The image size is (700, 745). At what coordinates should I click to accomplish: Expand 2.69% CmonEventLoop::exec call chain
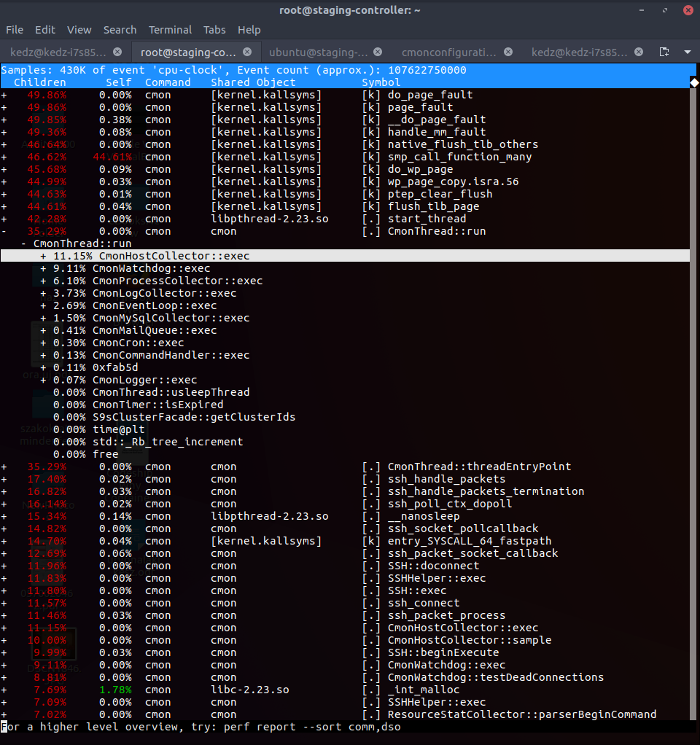point(43,305)
